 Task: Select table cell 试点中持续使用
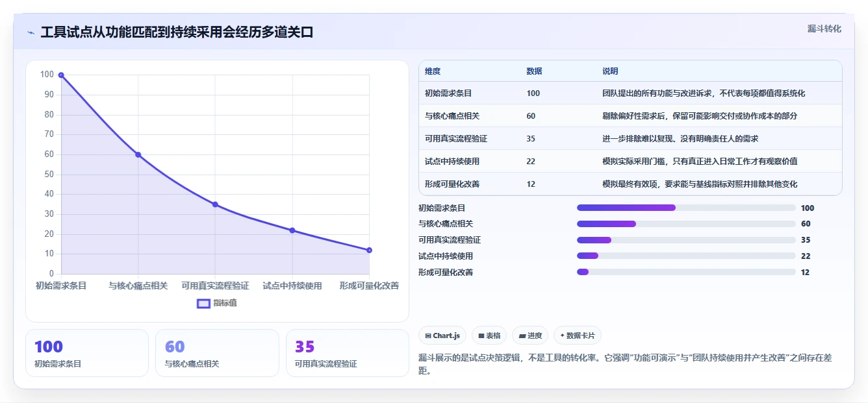tap(452, 162)
